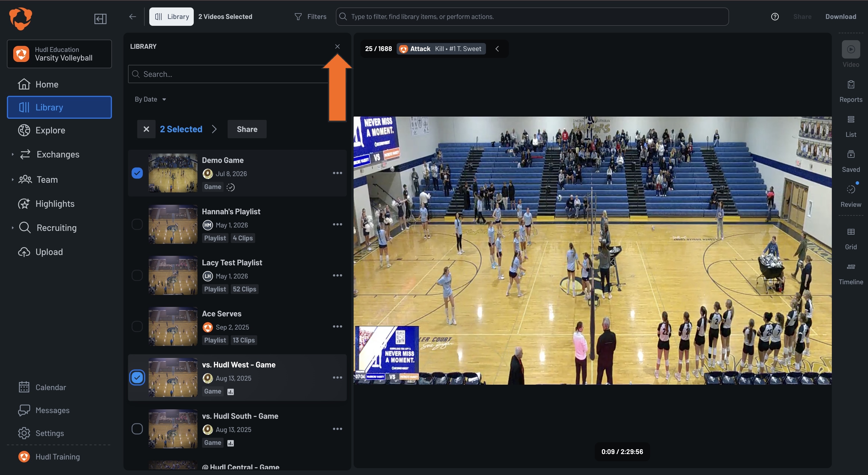868x475 pixels.
Task: Open the Filters button
Action: click(310, 17)
